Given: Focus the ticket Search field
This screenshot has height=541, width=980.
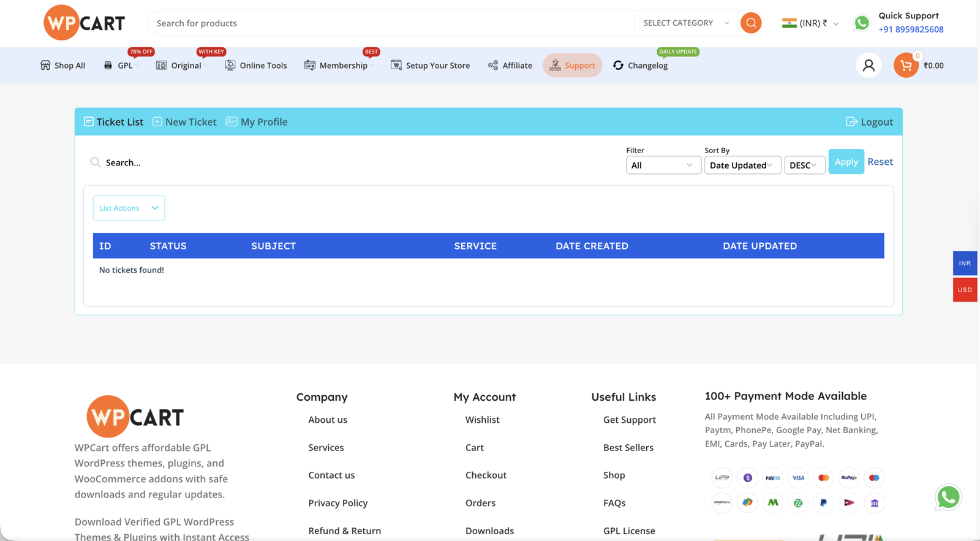Looking at the screenshot, I should (x=245, y=162).
